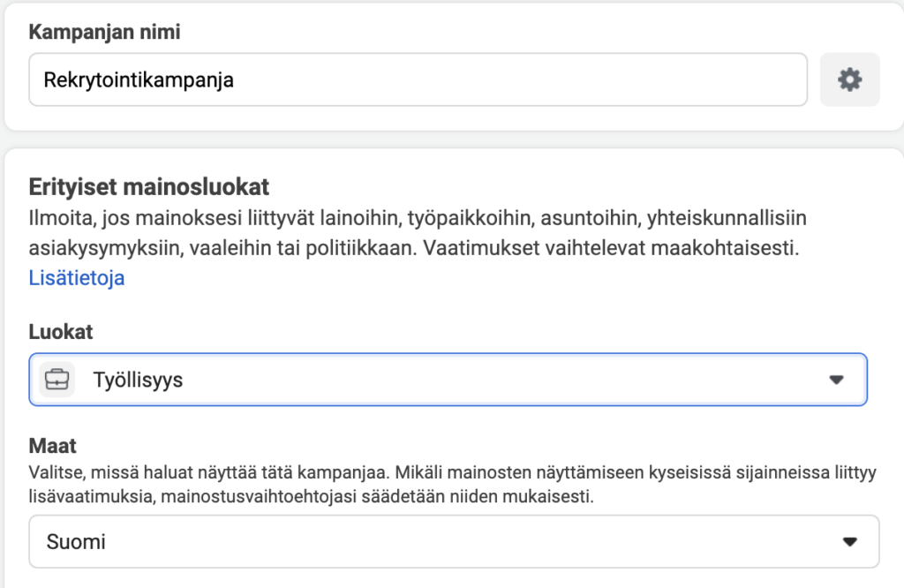
Task: Open the Maat dropdown showing Suomi
Action: point(455,541)
